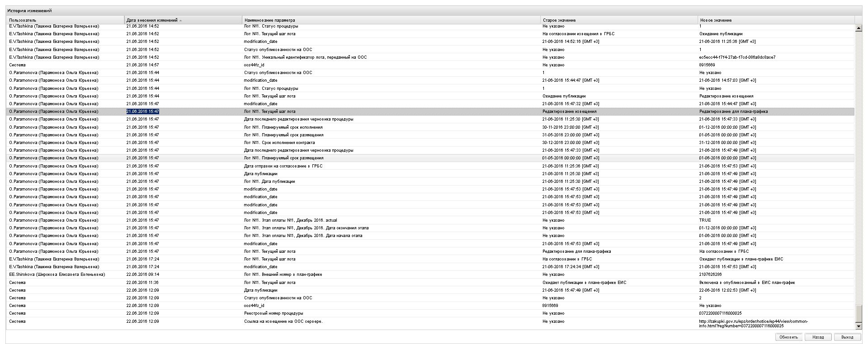Click the TRUE value cell

coord(705,220)
